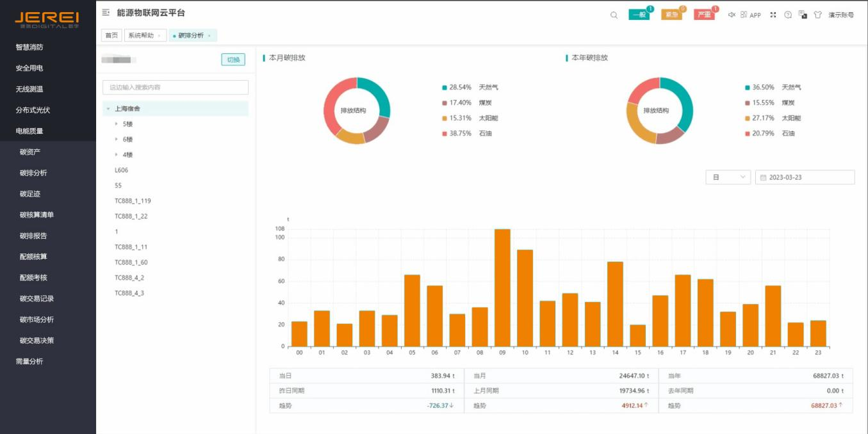This screenshot has height=434, width=868.
Task: Expand the 5楼 tree node
Action: coord(116,124)
